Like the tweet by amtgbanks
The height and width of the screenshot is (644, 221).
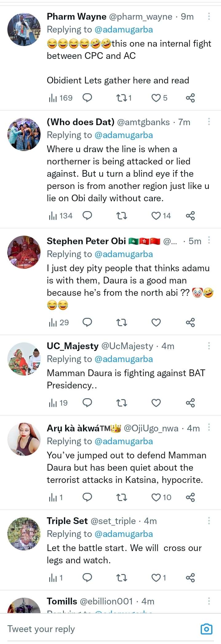click(156, 216)
